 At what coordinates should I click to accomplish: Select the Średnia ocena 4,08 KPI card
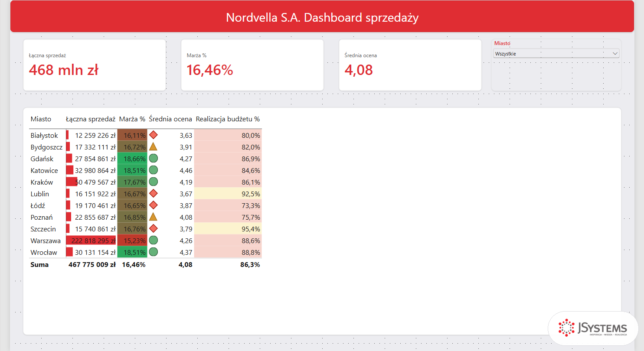click(410, 65)
